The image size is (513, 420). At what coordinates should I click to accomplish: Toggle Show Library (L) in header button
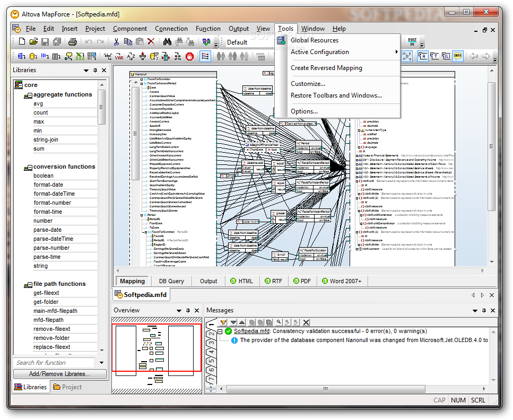pos(446,56)
